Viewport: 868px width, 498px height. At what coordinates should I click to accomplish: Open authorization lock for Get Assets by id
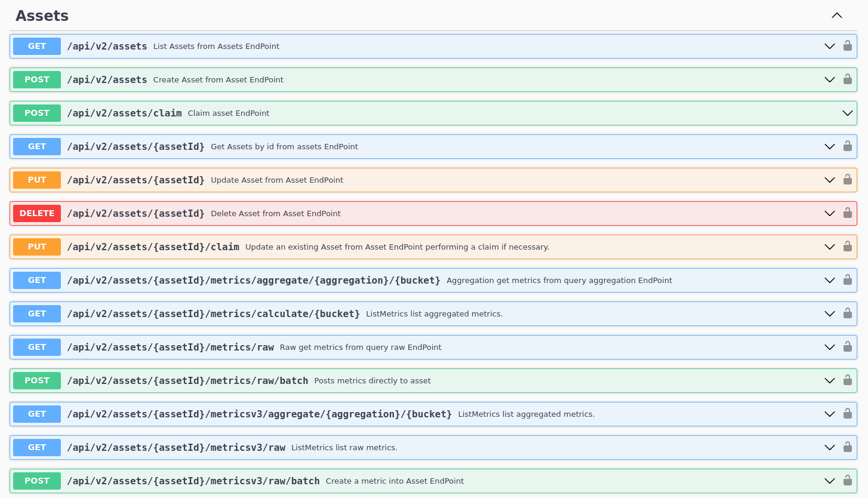[847, 146]
